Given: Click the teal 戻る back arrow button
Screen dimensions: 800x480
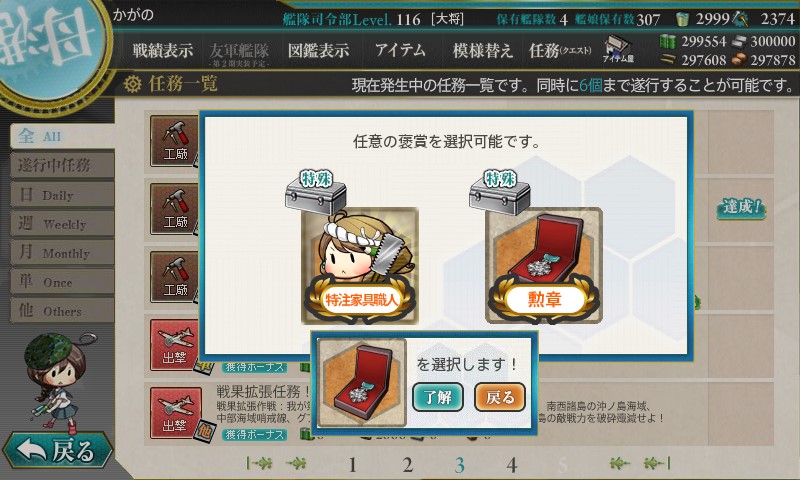Looking at the screenshot, I should pyautogui.click(x=57, y=450).
